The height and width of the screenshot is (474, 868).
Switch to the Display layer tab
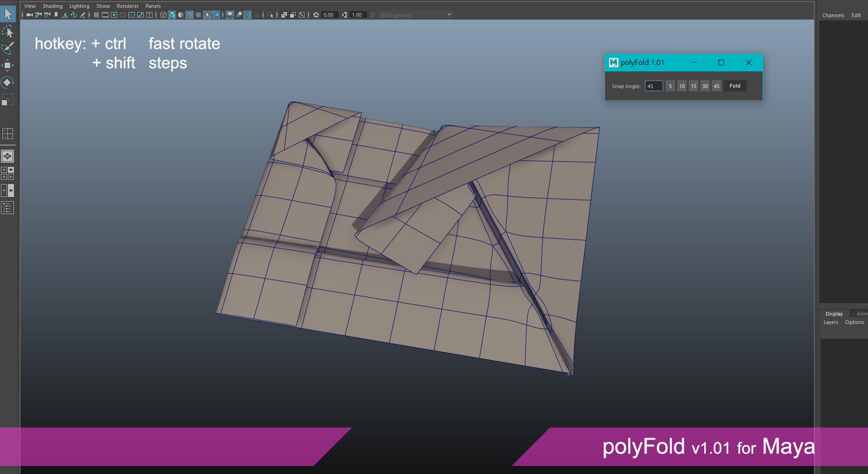click(x=834, y=314)
